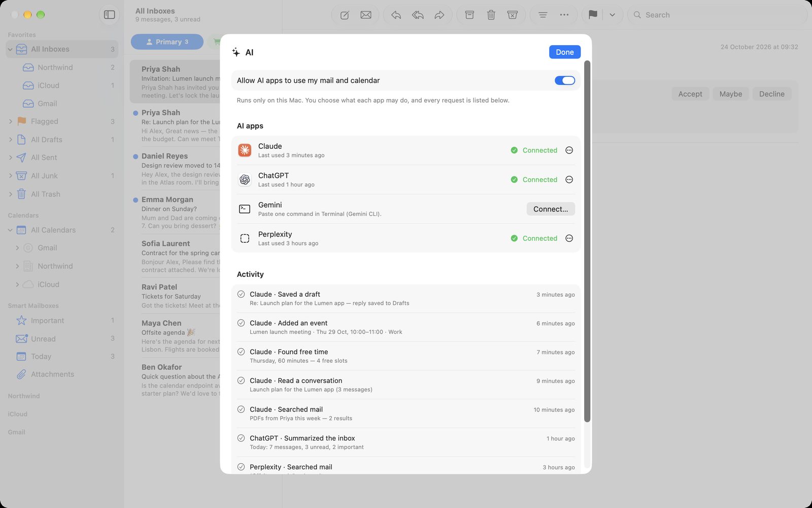Expand the All Drafts mailbox

click(x=10, y=140)
